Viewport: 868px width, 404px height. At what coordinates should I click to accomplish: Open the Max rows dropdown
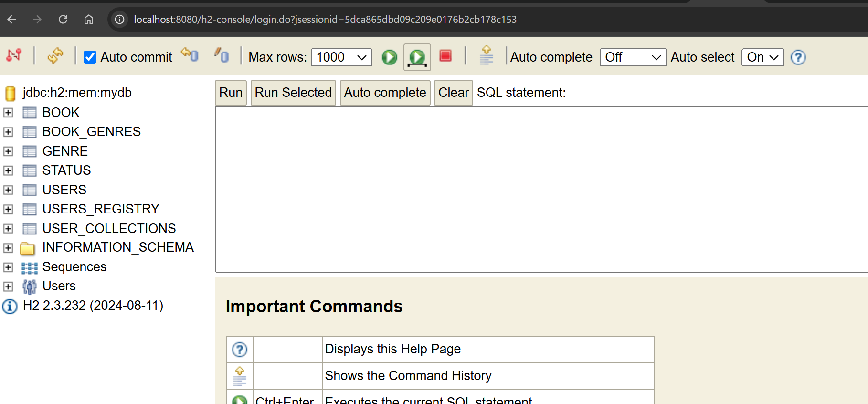coord(341,57)
